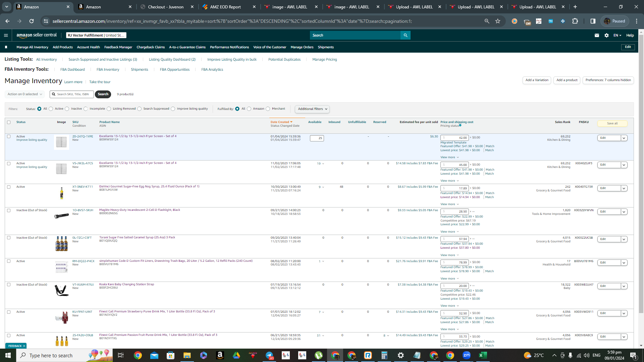The image size is (644, 362).
Task: Open Add Products menu item
Action: 63,47
